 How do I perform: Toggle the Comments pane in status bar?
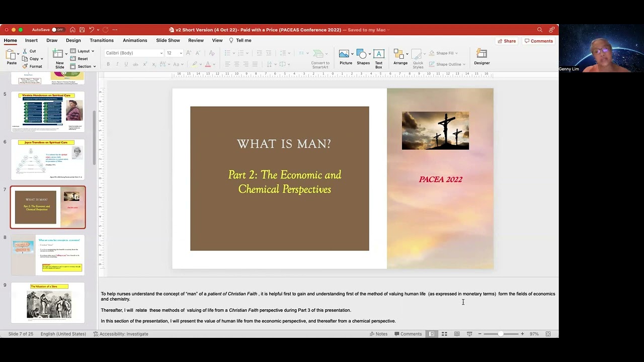tap(408, 334)
